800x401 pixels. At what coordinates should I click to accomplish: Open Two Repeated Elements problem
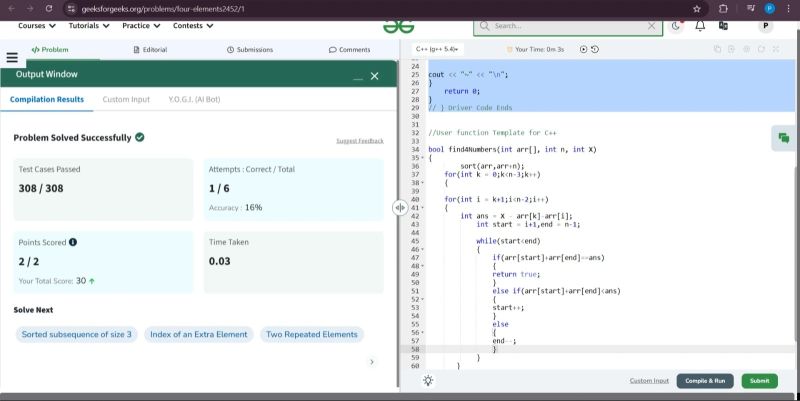pyautogui.click(x=312, y=335)
